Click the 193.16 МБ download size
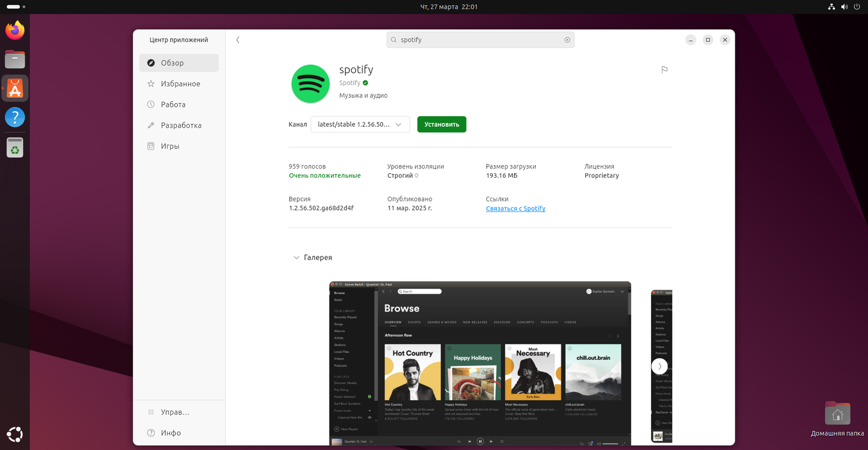Image resolution: width=868 pixels, height=450 pixels. coord(502,175)
